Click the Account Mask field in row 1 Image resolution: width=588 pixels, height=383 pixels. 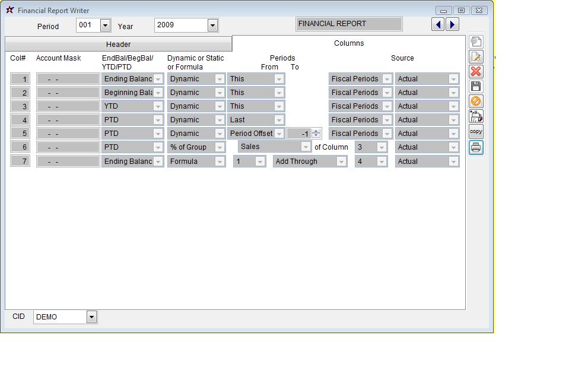click(68, 79)
